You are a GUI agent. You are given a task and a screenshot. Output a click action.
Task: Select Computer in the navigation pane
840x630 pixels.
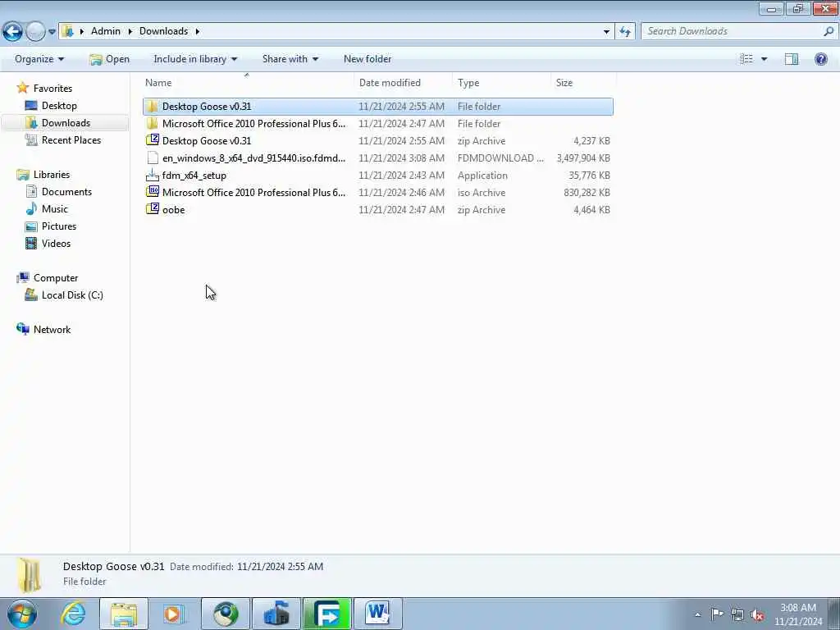click(x=56, y=278)
